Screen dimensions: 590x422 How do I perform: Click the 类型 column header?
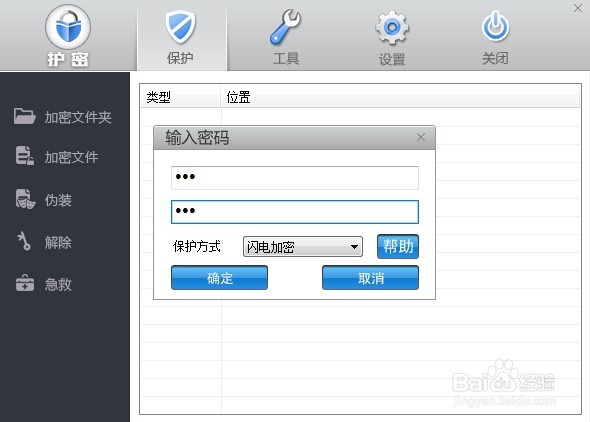pos(181,97)
